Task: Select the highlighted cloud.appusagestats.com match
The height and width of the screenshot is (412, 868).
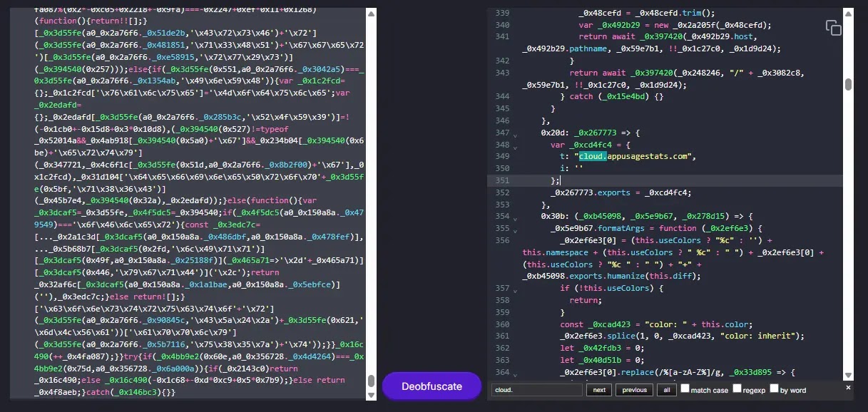Action: click(x=592, y=156)
